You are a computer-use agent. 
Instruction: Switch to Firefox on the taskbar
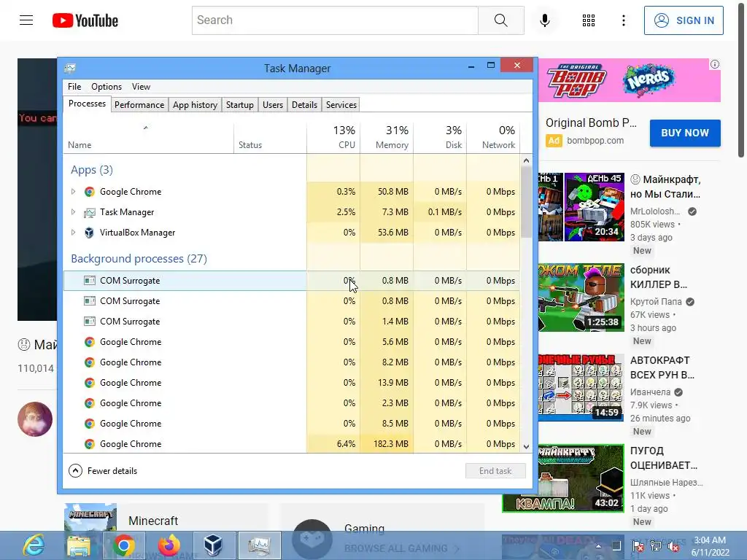[x=169, y=545]
